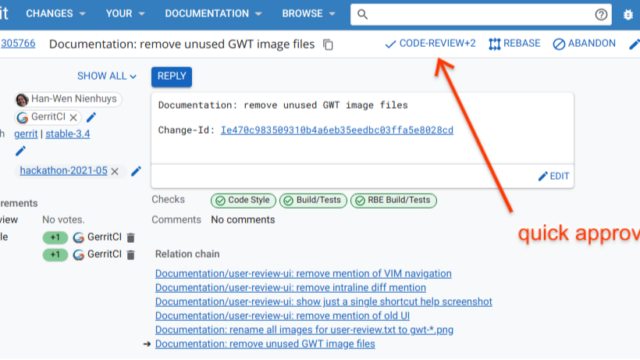This screenshot has height=360, width=640.
Task: Open the YOUR menu
Action: pos(125,14)
